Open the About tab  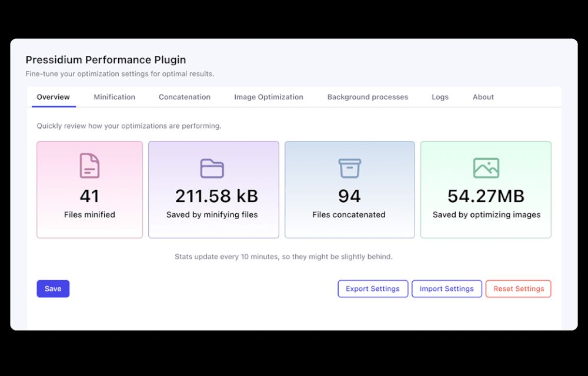pos(483,97)
